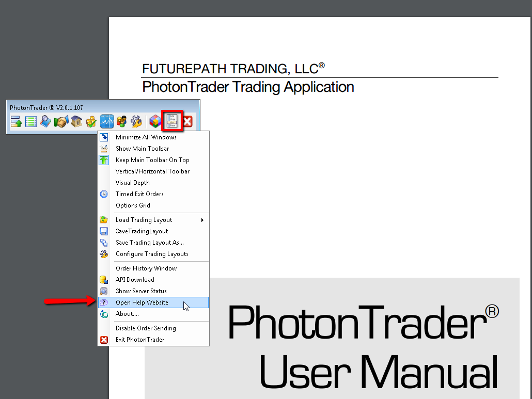Select SaveTradingLayout menu entry

153,231
